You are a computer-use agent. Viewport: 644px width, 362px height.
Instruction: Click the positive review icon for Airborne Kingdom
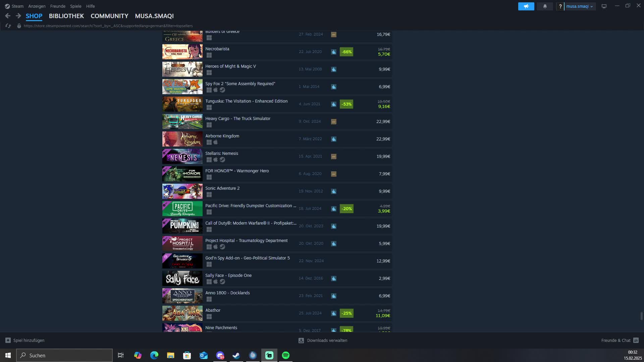click(x=334, y=139)
